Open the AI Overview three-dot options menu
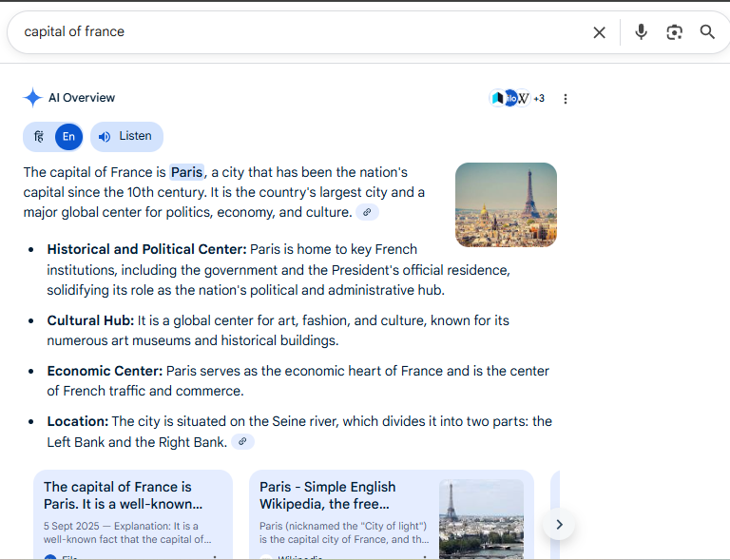730x560 pixels. pos(566,99)
